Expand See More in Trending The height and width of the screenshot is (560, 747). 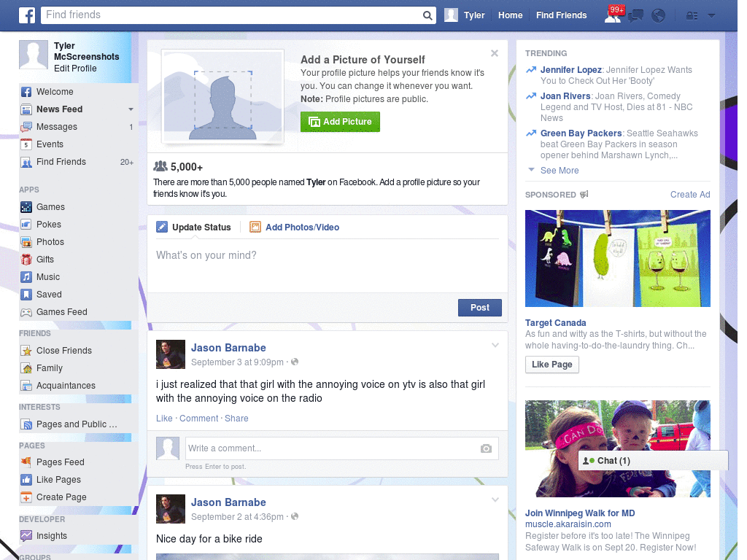(x=560, y=171)
